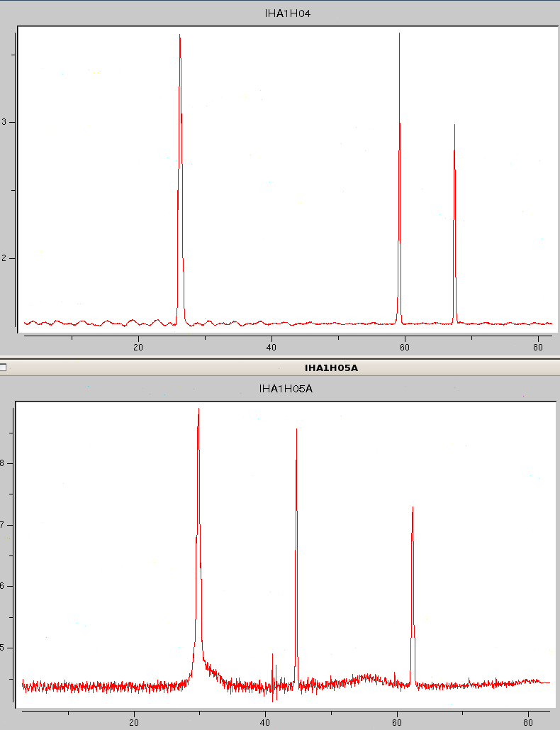Click x-axis label 60 in the IHA1H05A plot
Screen dimensions: 560x730
[397, 722]
